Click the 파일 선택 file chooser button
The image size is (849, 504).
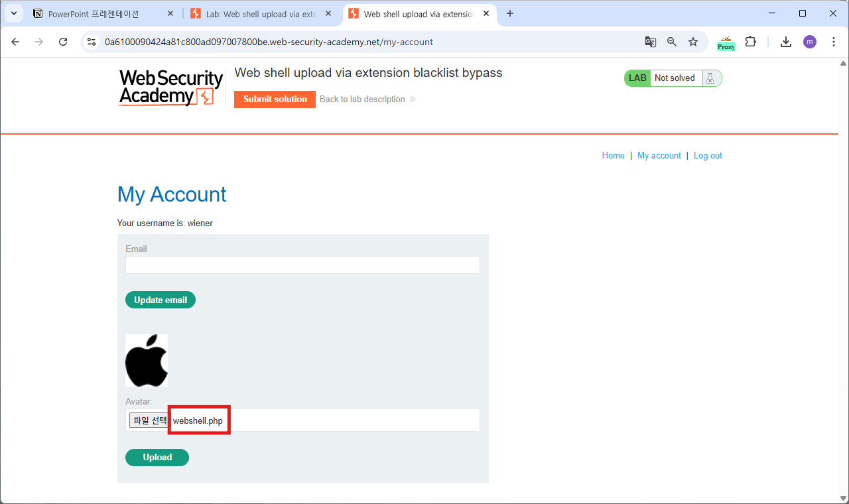coord(149,420)
